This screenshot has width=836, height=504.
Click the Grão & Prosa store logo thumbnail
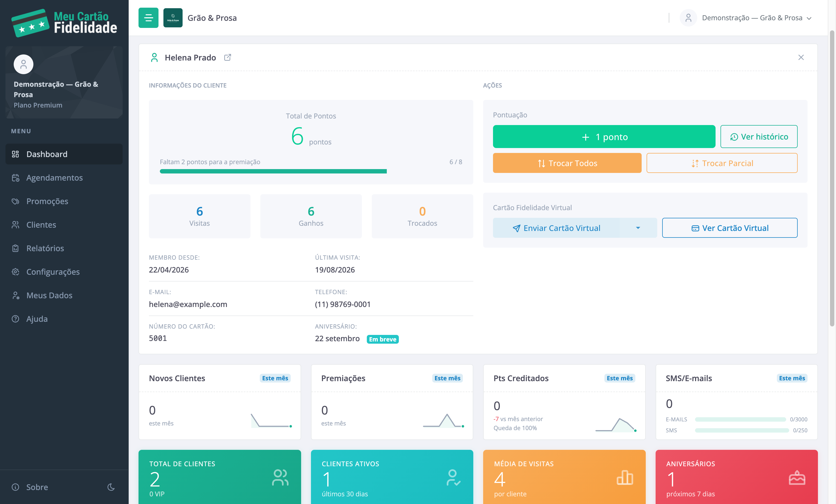click(173, 18)
